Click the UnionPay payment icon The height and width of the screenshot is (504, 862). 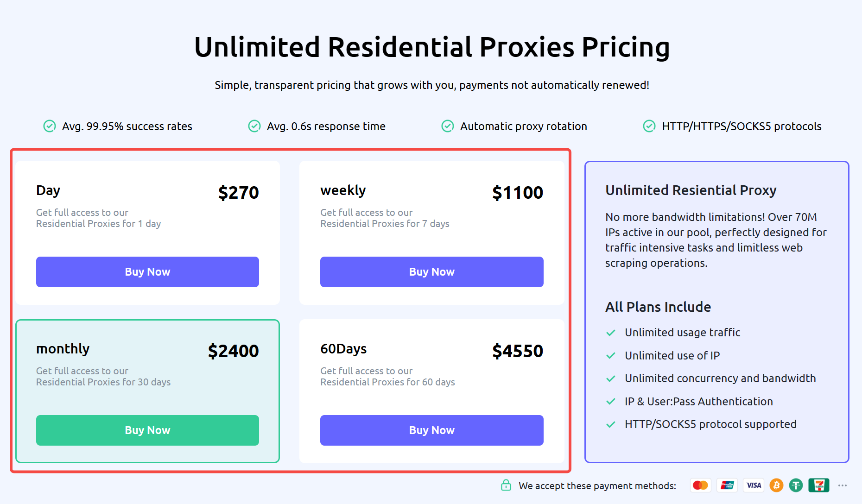coord(727,485)
